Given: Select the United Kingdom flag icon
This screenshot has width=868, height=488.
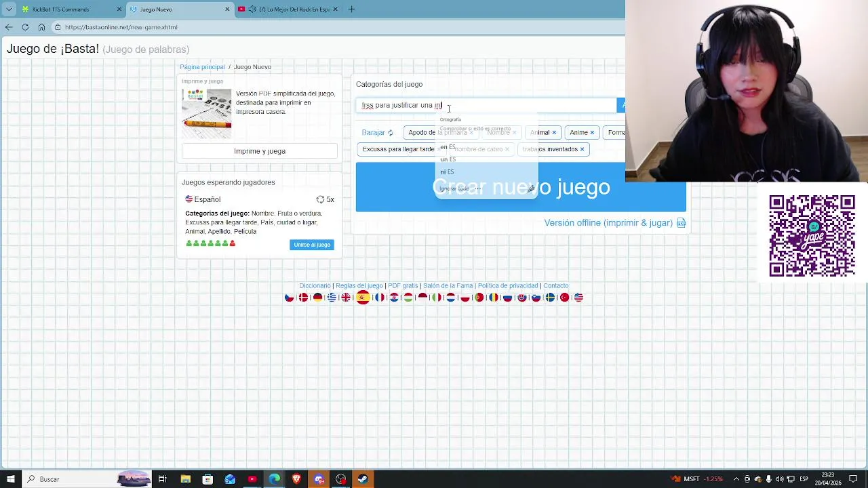Looking at the screenshot, I should coord(346,298).
